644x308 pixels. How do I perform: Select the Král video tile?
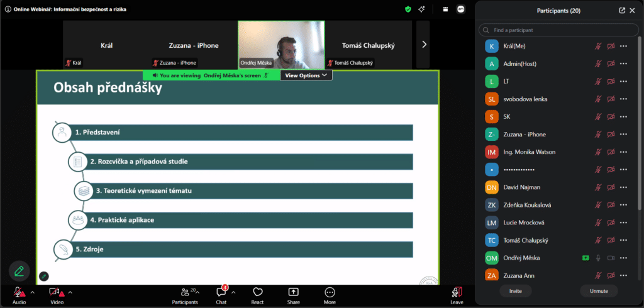point(106,45)
